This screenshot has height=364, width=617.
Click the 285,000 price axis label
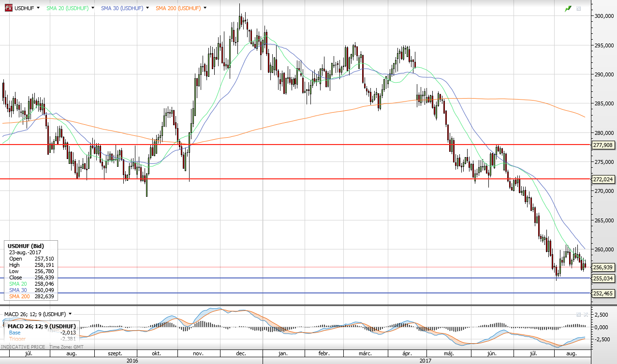[x=604, y=103]
